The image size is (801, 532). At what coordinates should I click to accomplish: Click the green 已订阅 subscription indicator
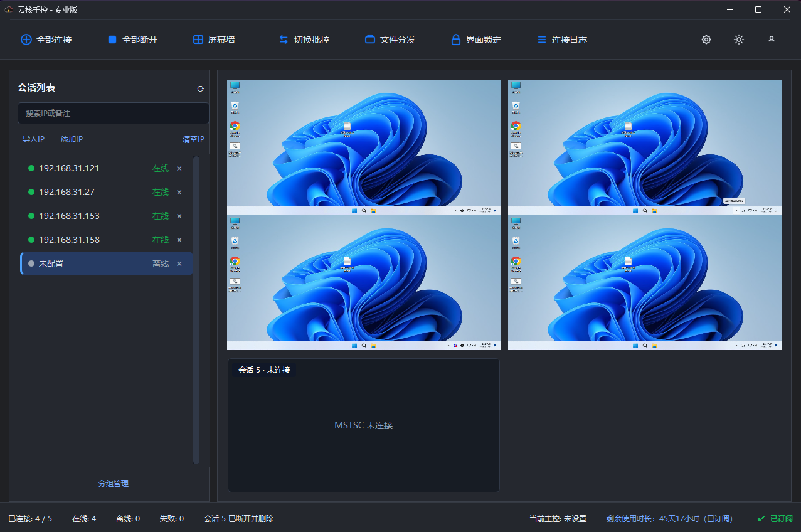click(x=775, y=519)
